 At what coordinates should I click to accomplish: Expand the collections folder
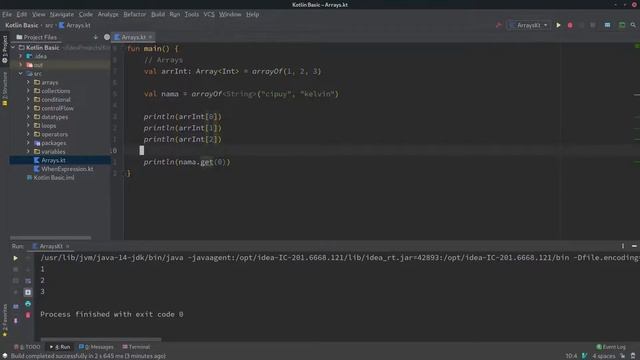pyautogui.click(x=29, y=91)
